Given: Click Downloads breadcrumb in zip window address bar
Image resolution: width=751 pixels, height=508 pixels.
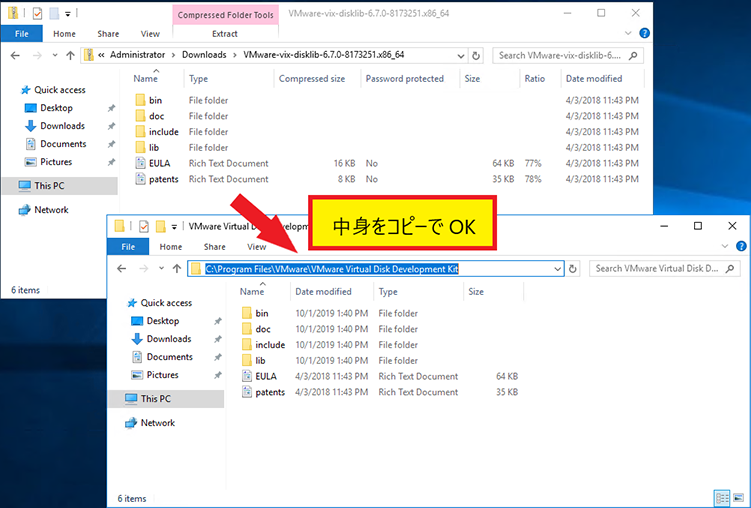Looking at the screenshot, I should 204,55.
